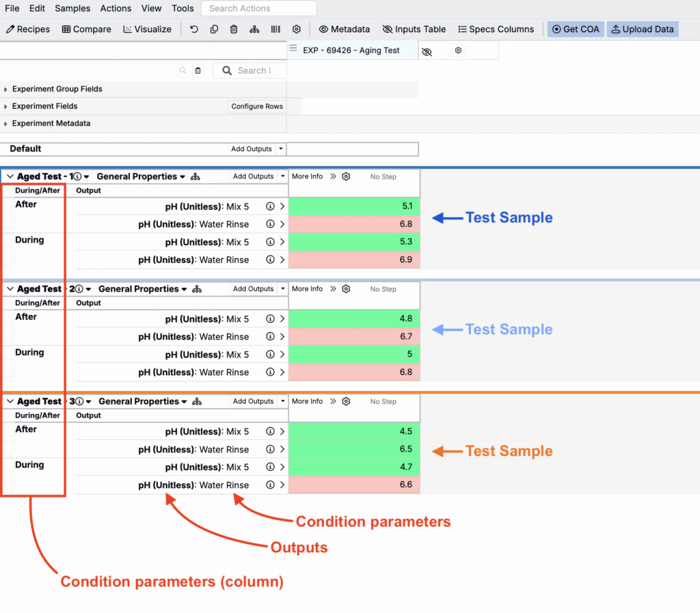Expand the Experiment Group Fields section

[6, 90]
